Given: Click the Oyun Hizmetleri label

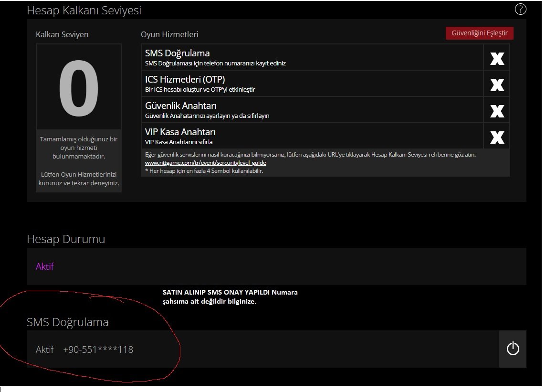Looking at the screenshot, I should click(x=169, y=34).
